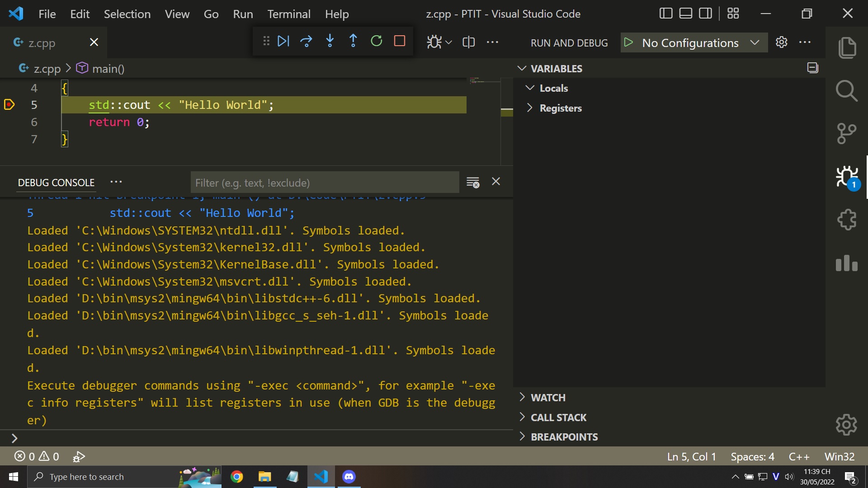This screenshot has width=868, height=488.
Task: Open the Explorer view in activity bar
Action: (847, 48)
